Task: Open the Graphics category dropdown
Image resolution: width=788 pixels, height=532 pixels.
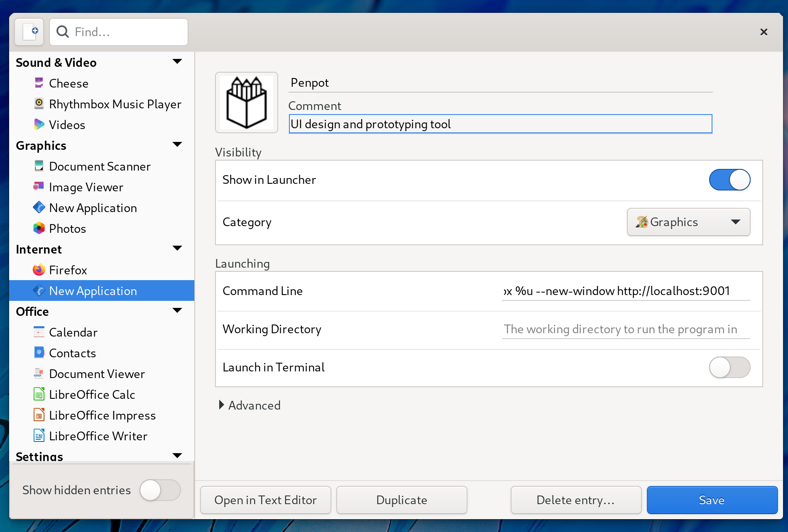Action: (x=688, y=222)
